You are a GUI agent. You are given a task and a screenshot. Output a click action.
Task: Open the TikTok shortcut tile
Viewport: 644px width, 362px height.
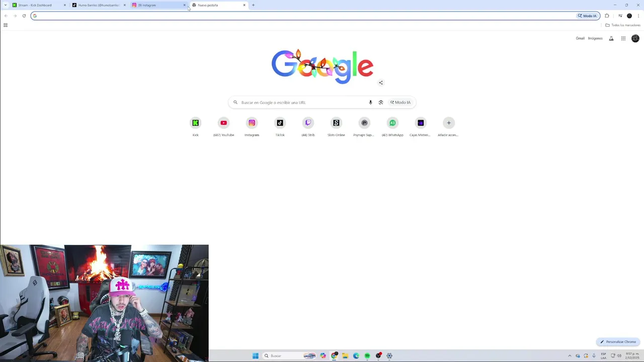[x=280, y=127]
